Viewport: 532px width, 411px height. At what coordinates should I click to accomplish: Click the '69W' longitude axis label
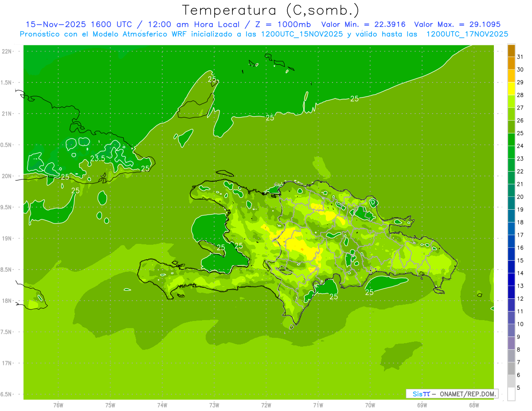point(422,405)
